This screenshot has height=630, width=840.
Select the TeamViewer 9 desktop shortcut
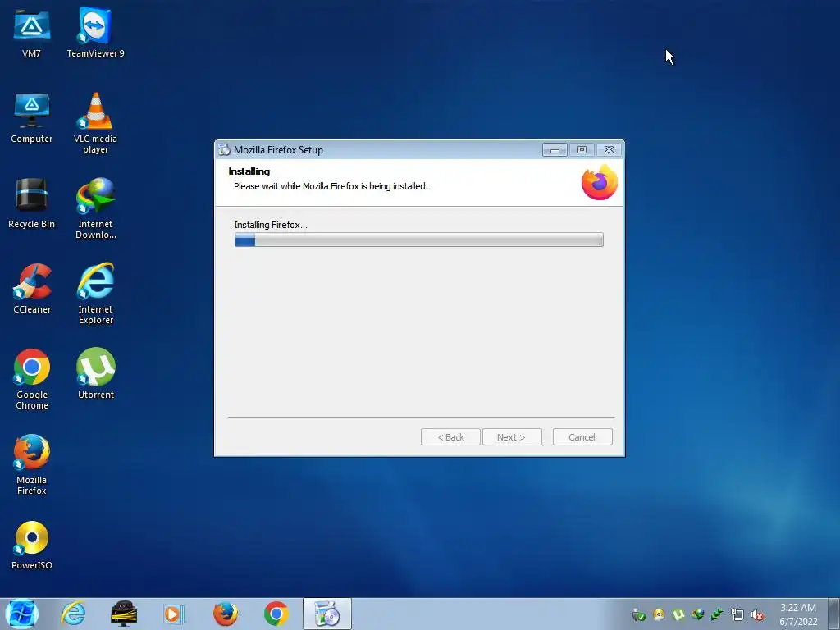point(95,32)
